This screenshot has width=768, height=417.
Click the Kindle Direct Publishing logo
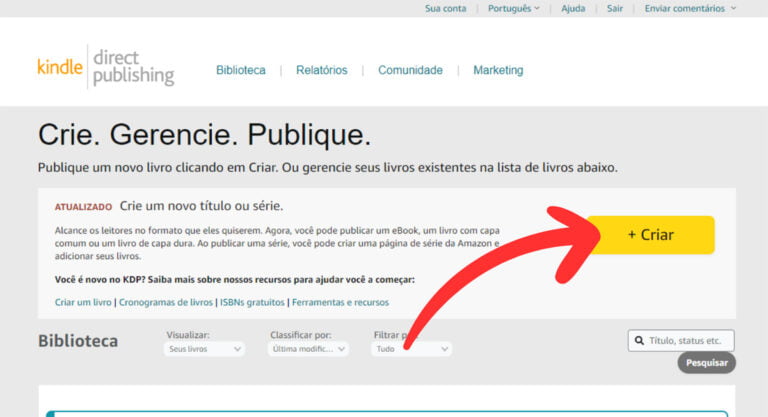click(105, 67)
